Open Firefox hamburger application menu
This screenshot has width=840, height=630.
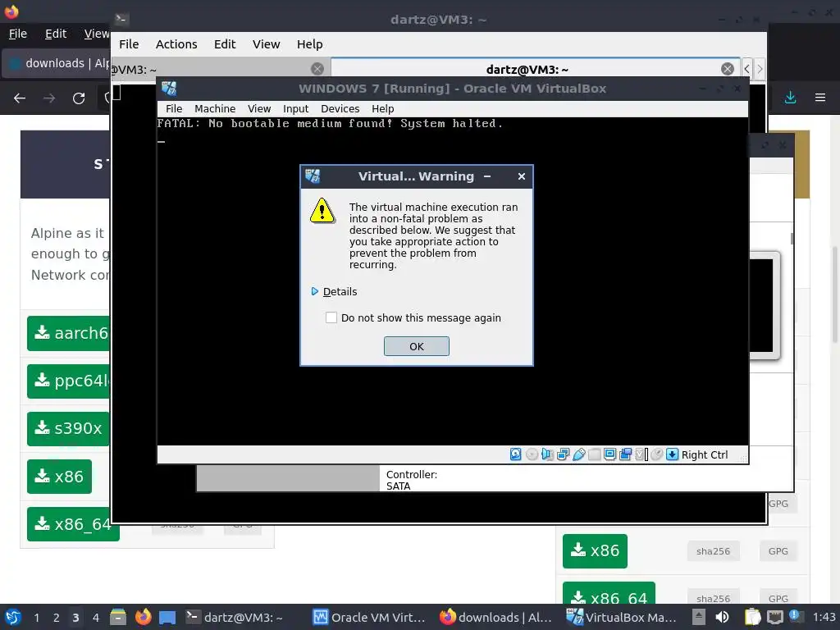click(820, 98)
